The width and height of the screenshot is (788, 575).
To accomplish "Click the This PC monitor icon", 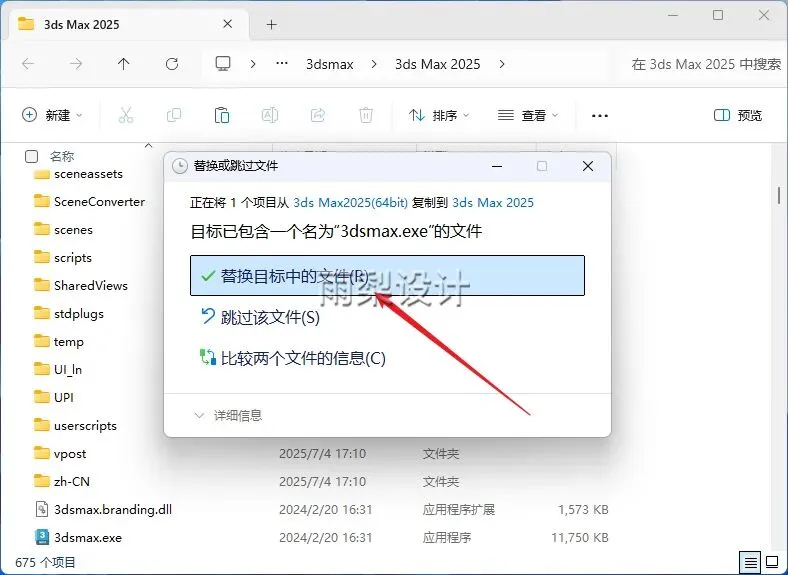I will pos(223,64).
